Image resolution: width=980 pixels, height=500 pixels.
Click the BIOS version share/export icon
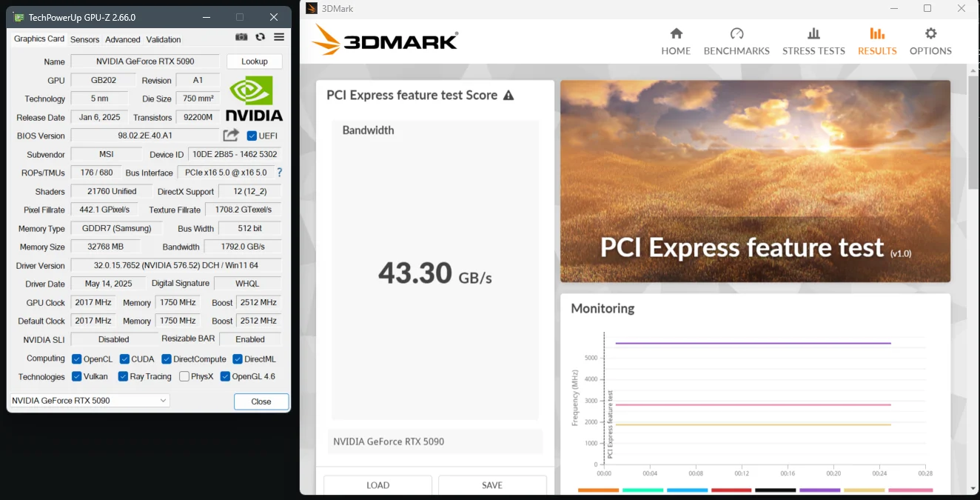coord(231,135)
